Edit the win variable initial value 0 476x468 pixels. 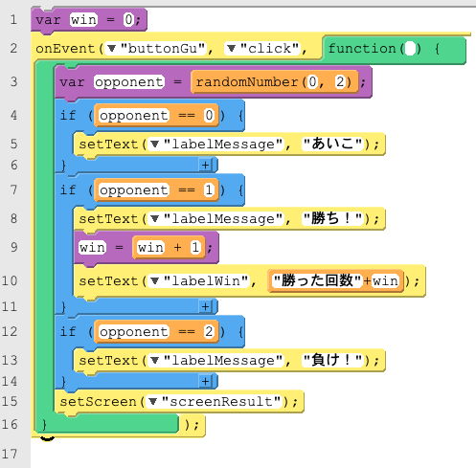tap(128, 20)
